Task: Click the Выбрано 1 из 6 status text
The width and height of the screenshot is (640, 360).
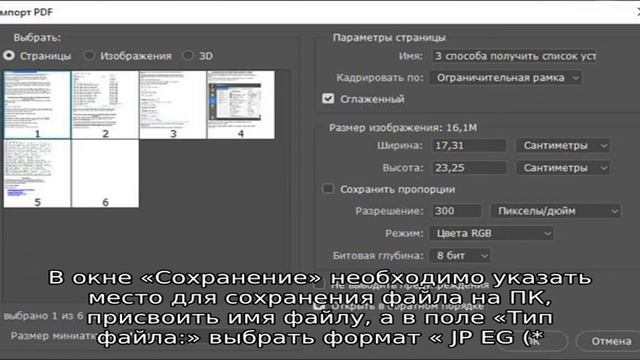Action: 43,316
